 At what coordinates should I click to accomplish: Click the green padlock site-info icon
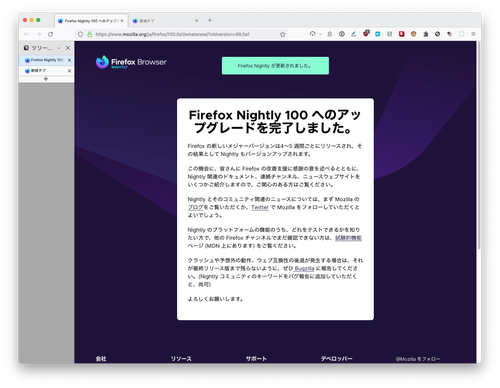click(x=89, y=34)
